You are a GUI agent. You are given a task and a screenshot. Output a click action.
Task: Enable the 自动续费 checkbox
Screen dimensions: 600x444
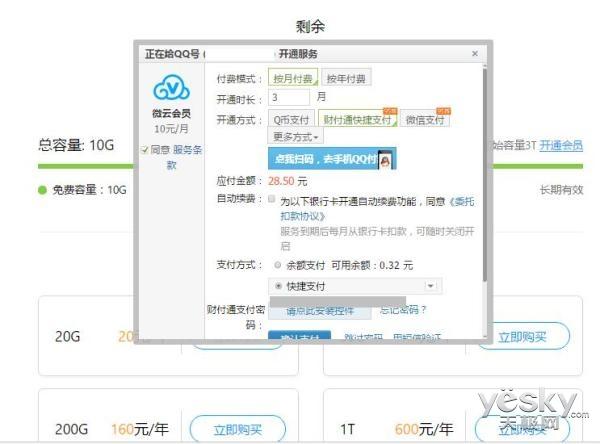pyautogui.click(x=271, y=199)
